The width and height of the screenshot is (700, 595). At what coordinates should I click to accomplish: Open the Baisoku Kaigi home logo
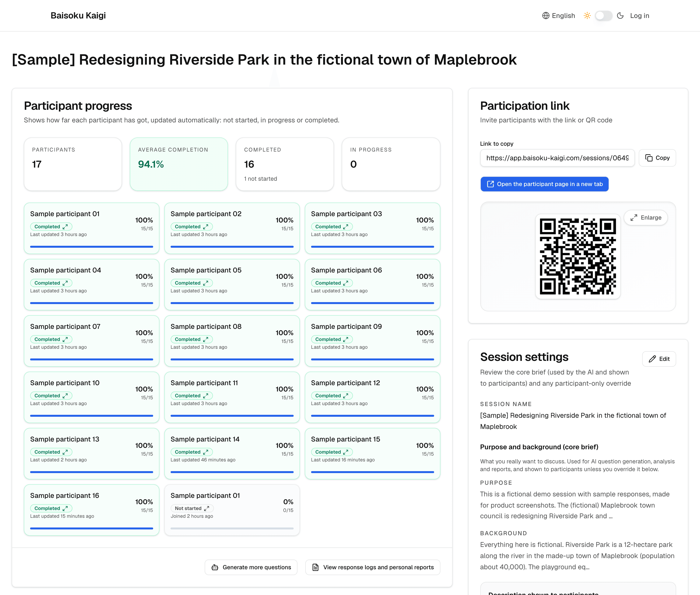click(78, 16)
